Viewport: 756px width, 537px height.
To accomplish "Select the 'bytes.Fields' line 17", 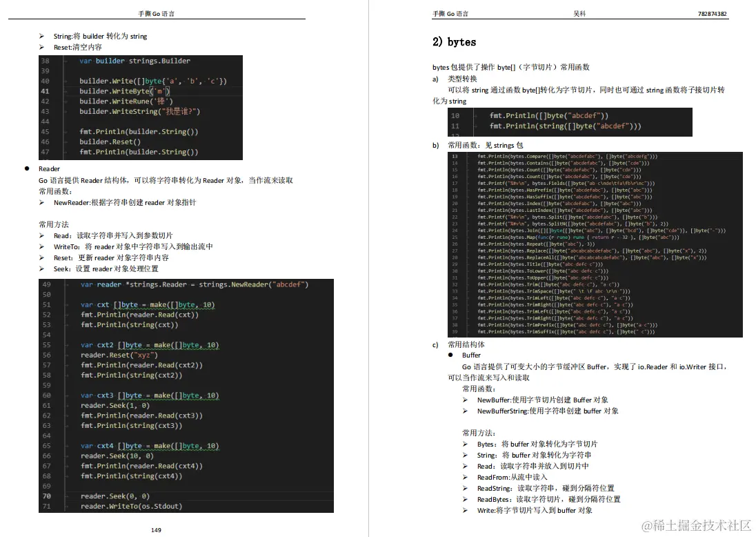I will pyautogui.click(x=566, y=184).
